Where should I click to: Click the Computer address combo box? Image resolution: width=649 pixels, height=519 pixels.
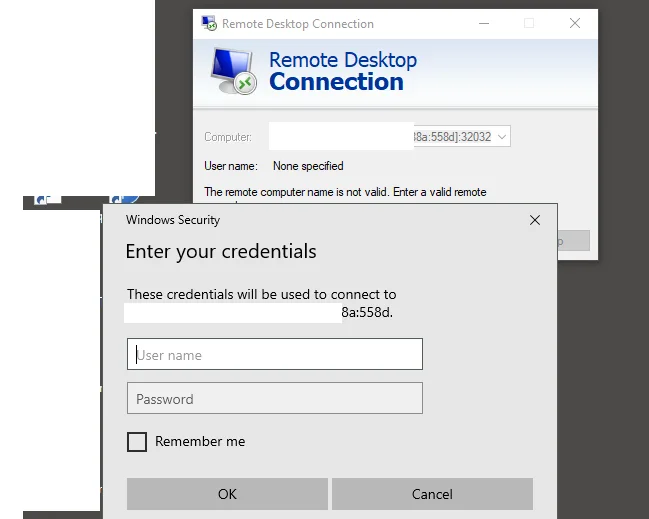(389, 136)
